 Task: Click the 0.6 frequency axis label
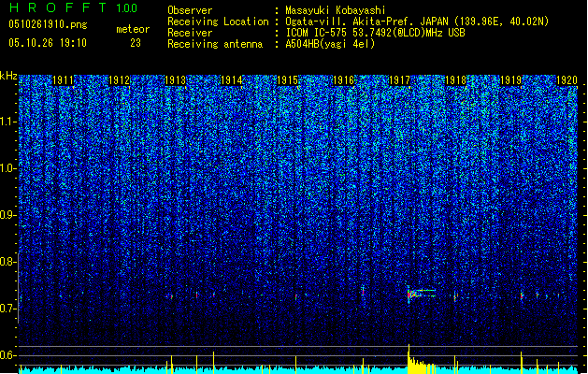coord(7,355)
